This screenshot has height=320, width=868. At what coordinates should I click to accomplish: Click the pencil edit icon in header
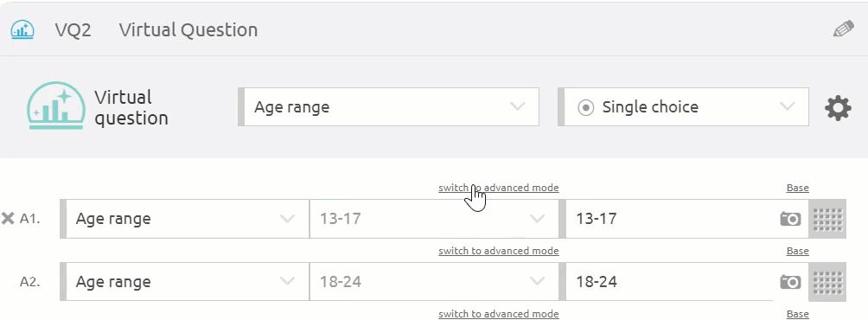pos(843,29)
